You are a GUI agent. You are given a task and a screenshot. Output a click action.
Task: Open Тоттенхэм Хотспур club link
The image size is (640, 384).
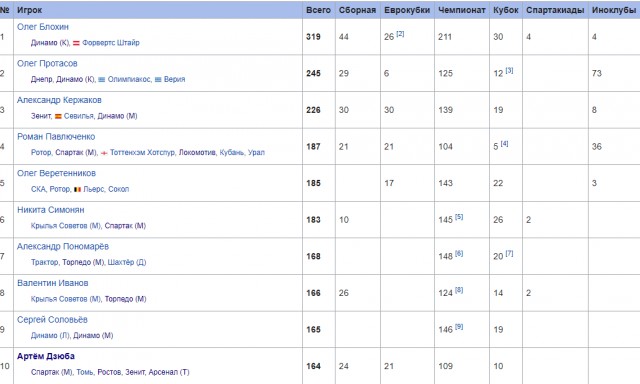click(142, 153)
